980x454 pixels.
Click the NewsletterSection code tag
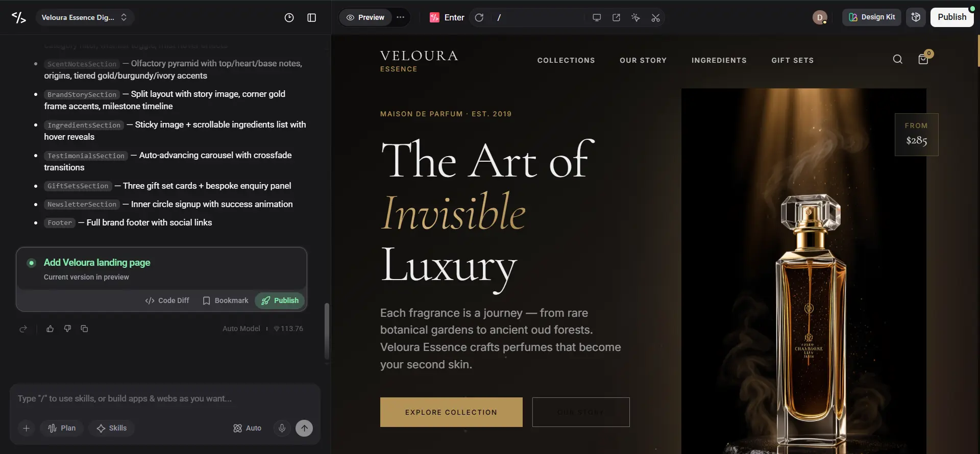(82, 205)
